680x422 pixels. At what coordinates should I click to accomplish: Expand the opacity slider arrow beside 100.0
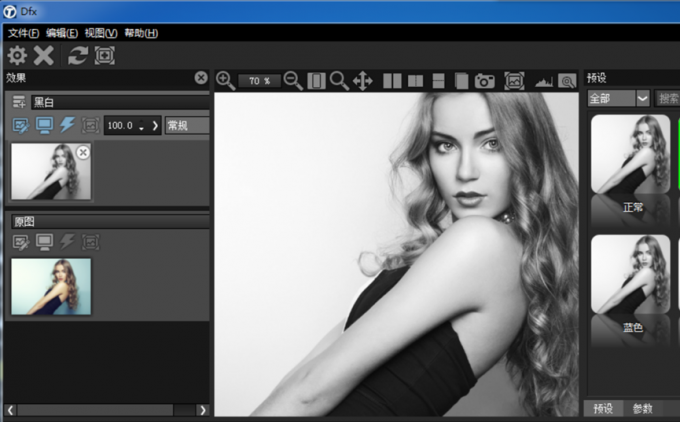point(155,126)
